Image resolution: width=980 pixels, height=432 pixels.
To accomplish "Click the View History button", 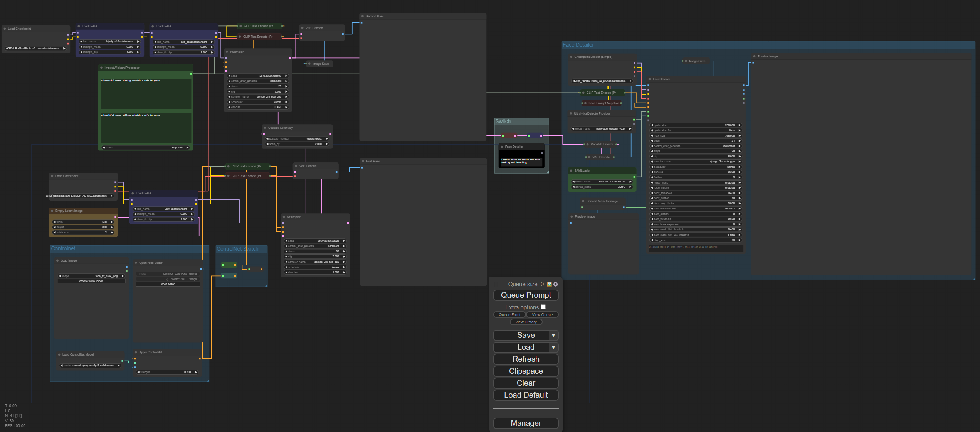I will [x=526, y=322].
